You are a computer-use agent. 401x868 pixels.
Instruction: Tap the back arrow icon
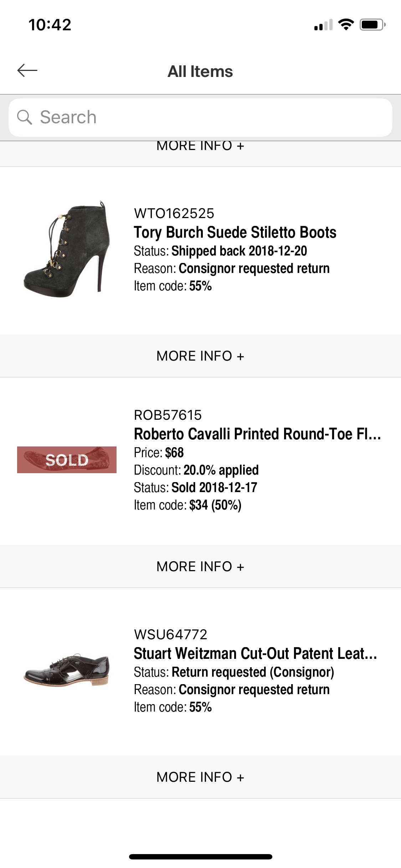coord(27,71)
